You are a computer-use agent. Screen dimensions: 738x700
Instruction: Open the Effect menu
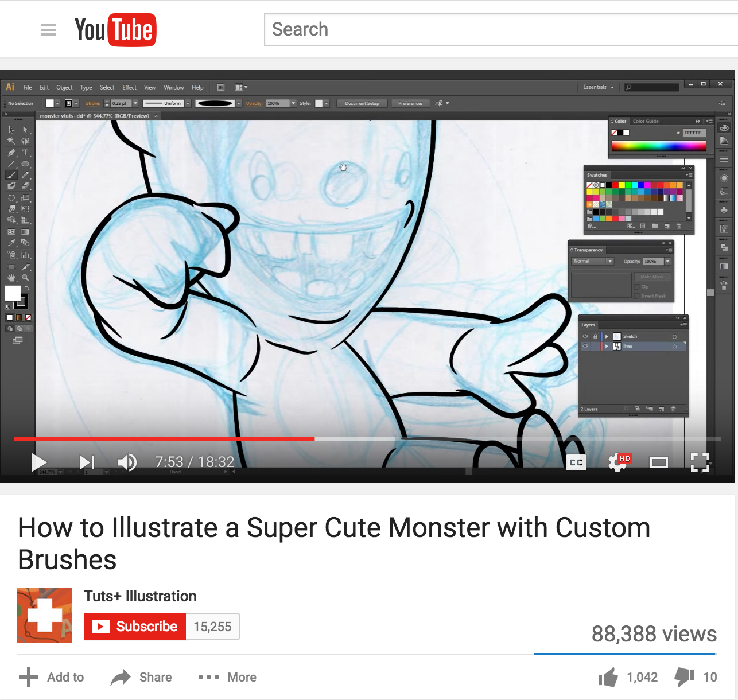pos(130,87)
